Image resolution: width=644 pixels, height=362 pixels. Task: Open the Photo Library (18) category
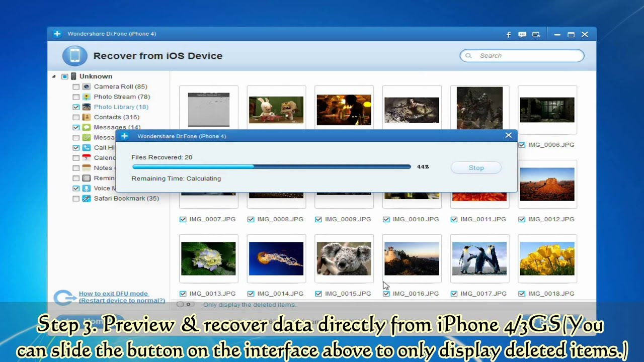pyautogui.click(x=121, y=107)
